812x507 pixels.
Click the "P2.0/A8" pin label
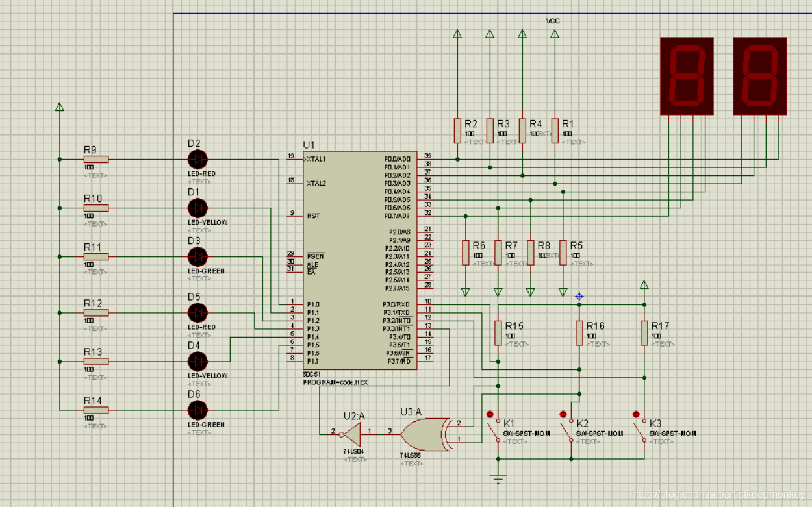point(400,232)
